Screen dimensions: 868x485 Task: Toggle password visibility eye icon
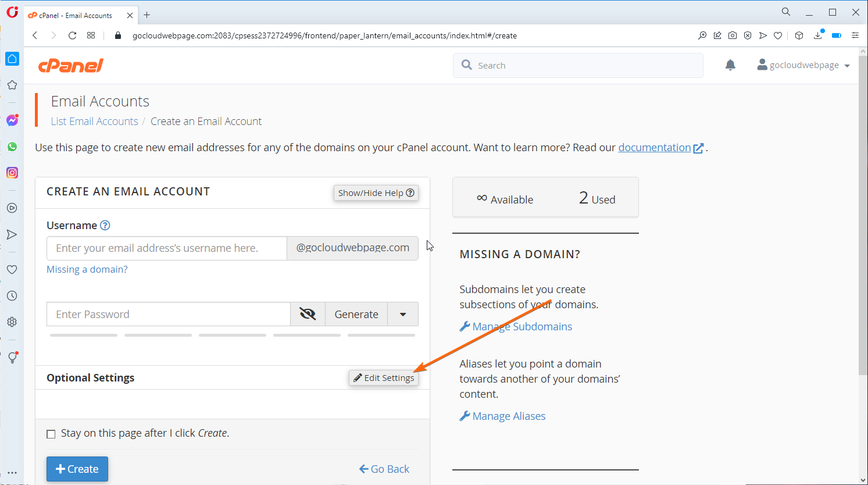point(308,314)
